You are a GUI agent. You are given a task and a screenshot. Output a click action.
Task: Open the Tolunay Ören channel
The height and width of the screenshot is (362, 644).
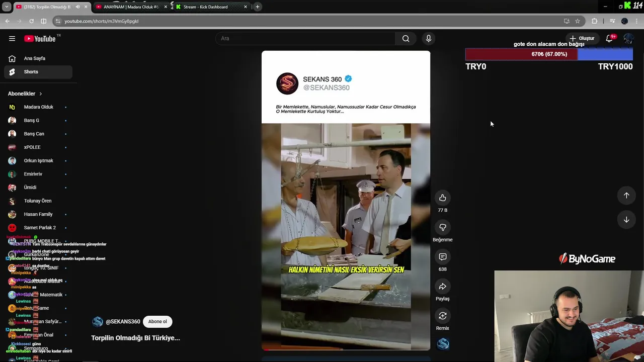(x=38, y=201)
